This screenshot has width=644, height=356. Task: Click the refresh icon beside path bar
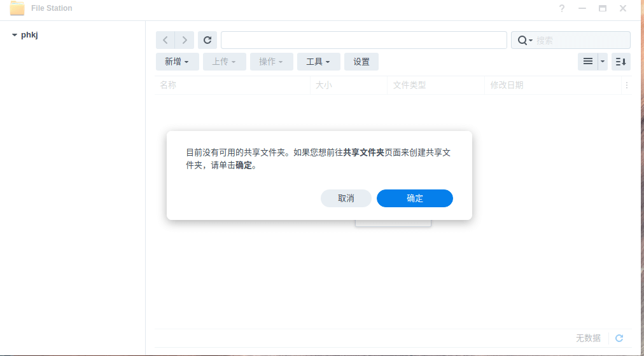pos(207,40)
